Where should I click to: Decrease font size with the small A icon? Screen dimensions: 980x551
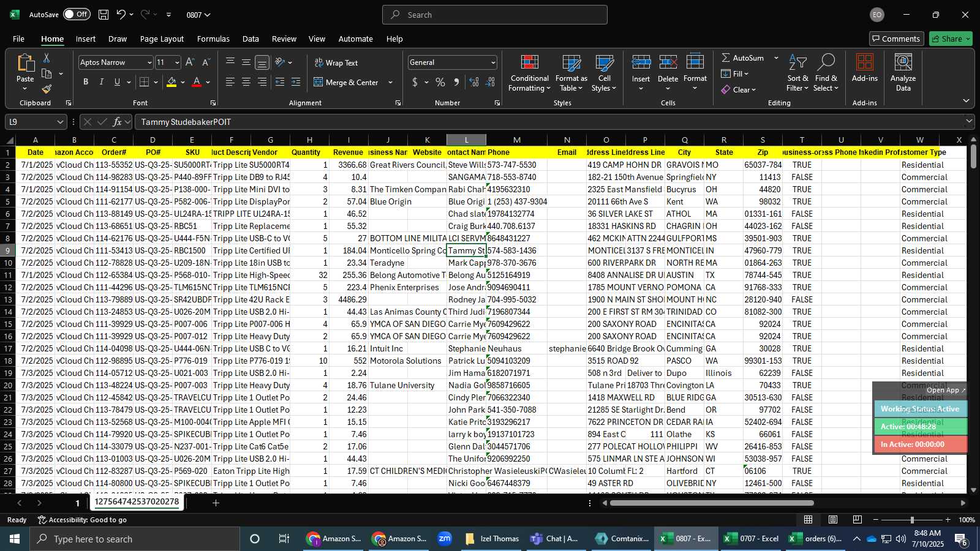pyautogui.click(x=206, y=62)
